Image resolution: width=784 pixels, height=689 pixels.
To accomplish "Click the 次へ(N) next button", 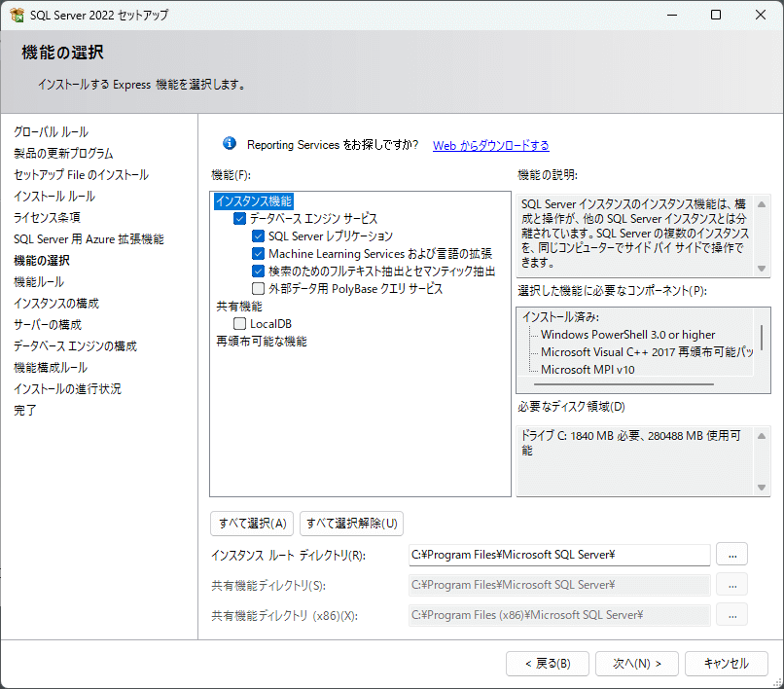I will coord(637,664).
